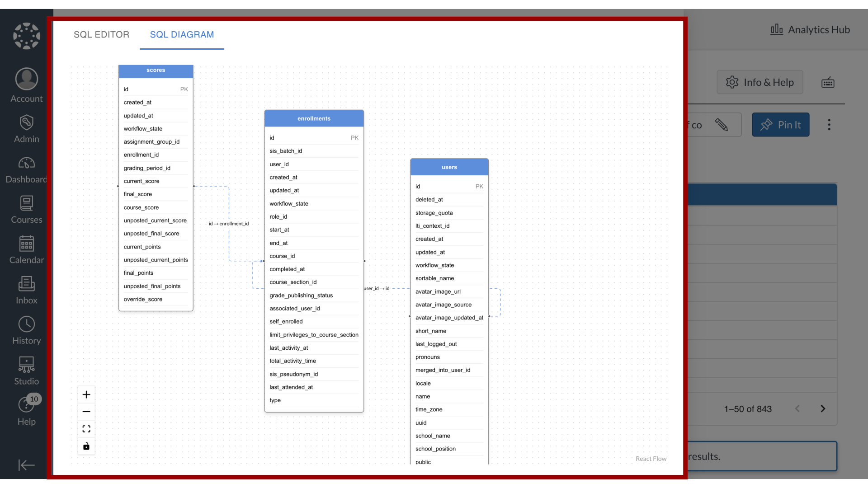Select the SQL DIAGRAM tab
The height and width of the screenshot is (488, 868).
(182, 34)
